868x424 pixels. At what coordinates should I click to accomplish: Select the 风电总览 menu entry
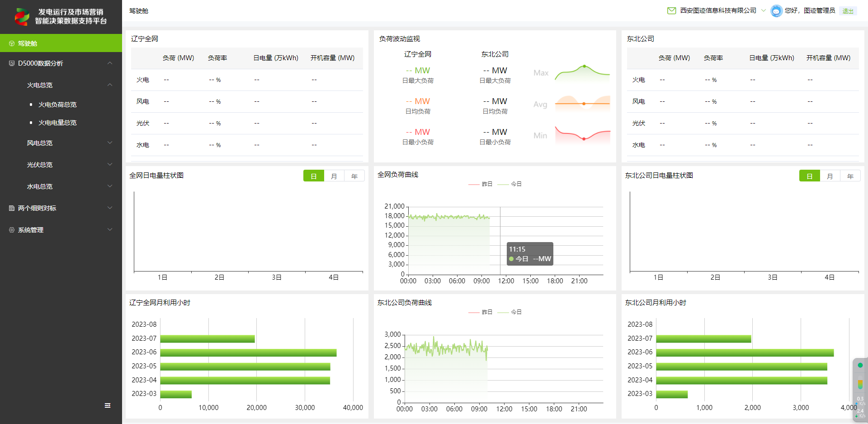click(61, 143)
